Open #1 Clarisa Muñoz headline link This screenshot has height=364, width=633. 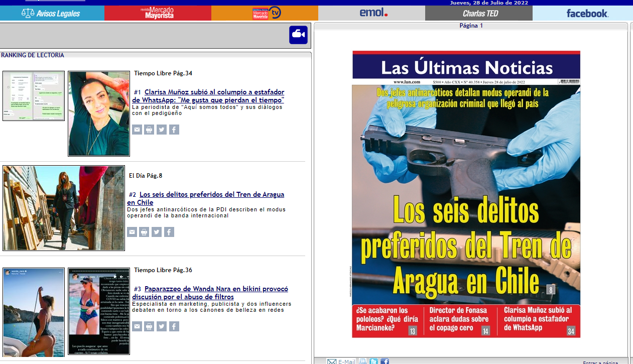click(x=209, y=96)
